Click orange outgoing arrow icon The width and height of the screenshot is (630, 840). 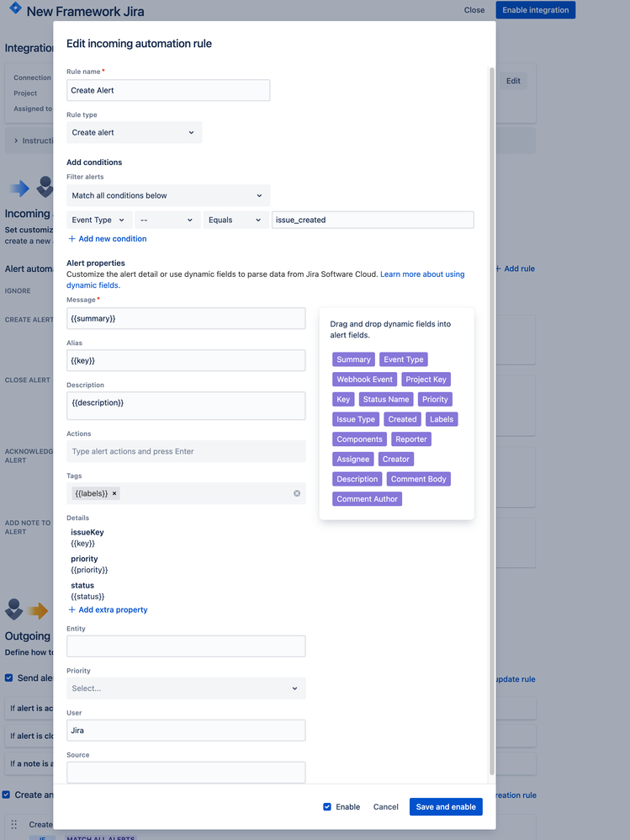coord(38,610)
